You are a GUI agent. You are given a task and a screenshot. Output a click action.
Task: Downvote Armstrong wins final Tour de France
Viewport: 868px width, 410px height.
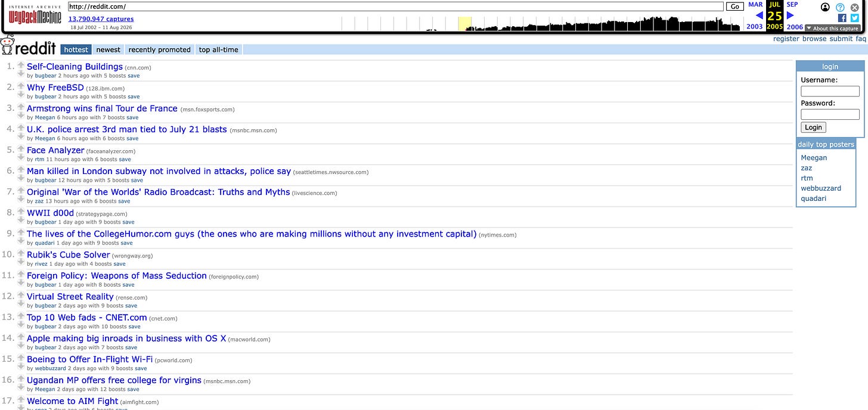(x=21, y=114)
